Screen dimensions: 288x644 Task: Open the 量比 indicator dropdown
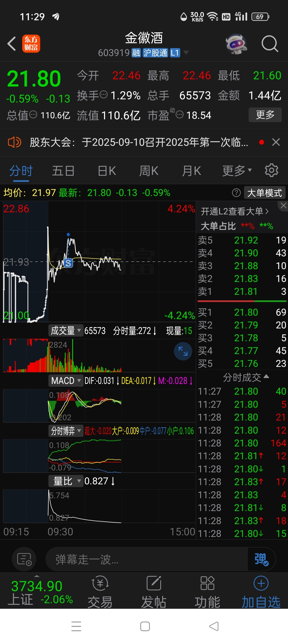tap(66, 481)
